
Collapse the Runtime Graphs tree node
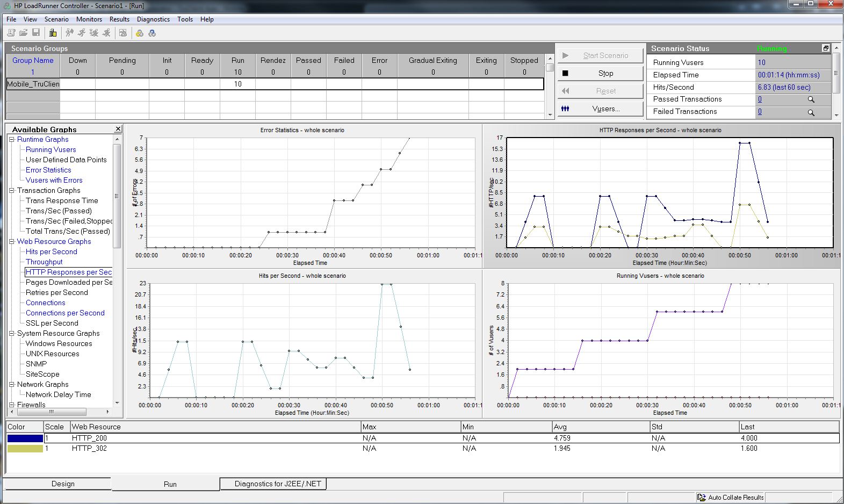coord(12,140)
